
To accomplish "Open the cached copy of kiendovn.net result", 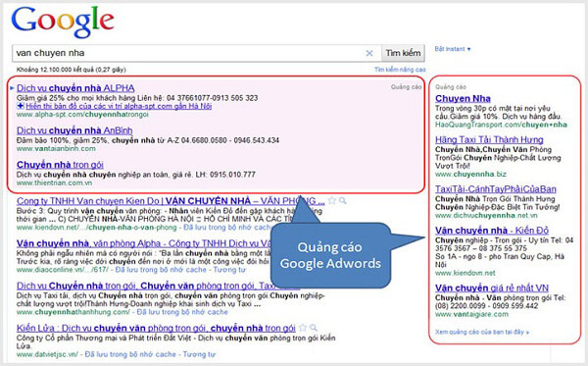I will click(x=227, y=228).
